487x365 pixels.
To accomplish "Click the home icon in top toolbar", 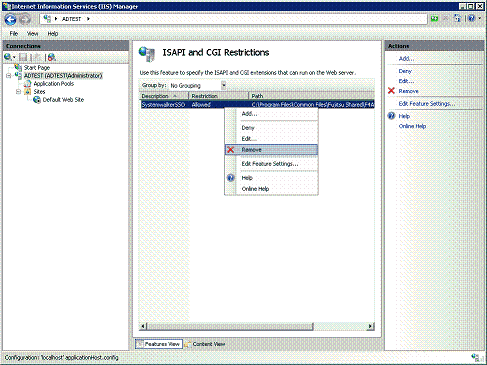I will point(457,18).
